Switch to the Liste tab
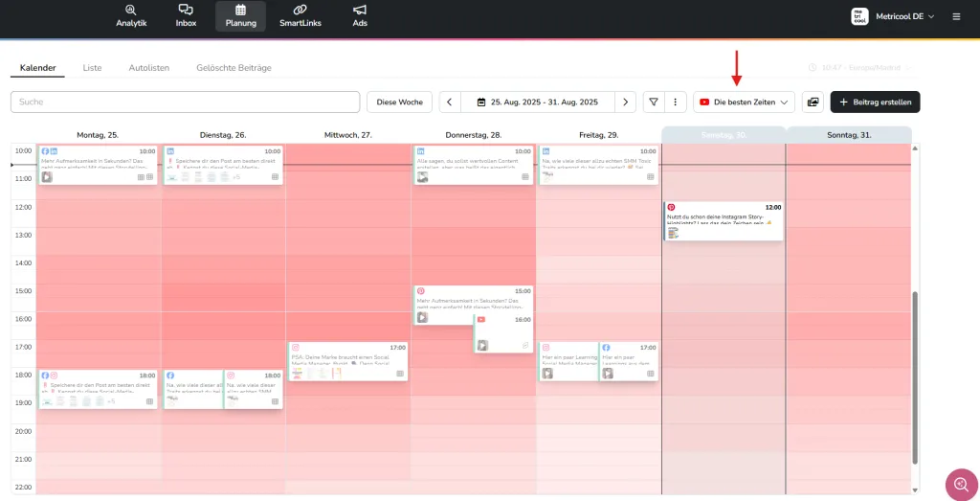Screen dimensions: 980x501 click(92, 68)
